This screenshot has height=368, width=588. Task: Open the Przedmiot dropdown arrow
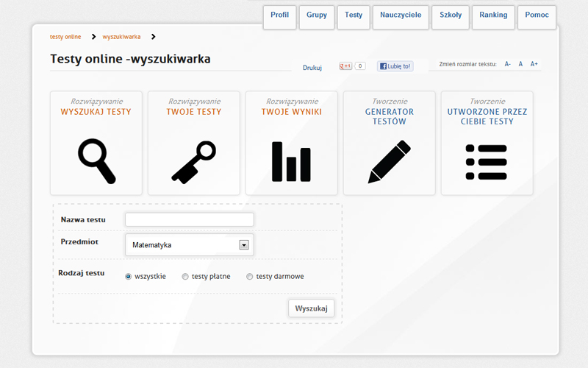(244, 245)
